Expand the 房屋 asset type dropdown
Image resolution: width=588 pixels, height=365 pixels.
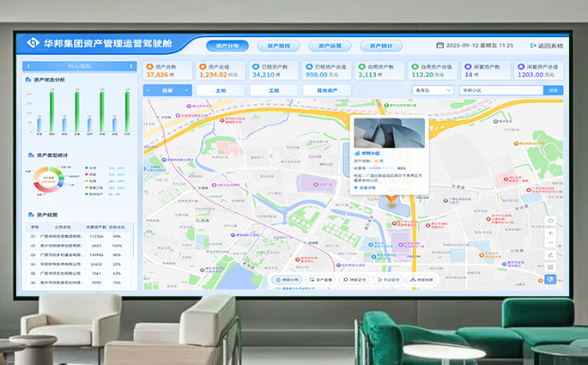(167, 89)
